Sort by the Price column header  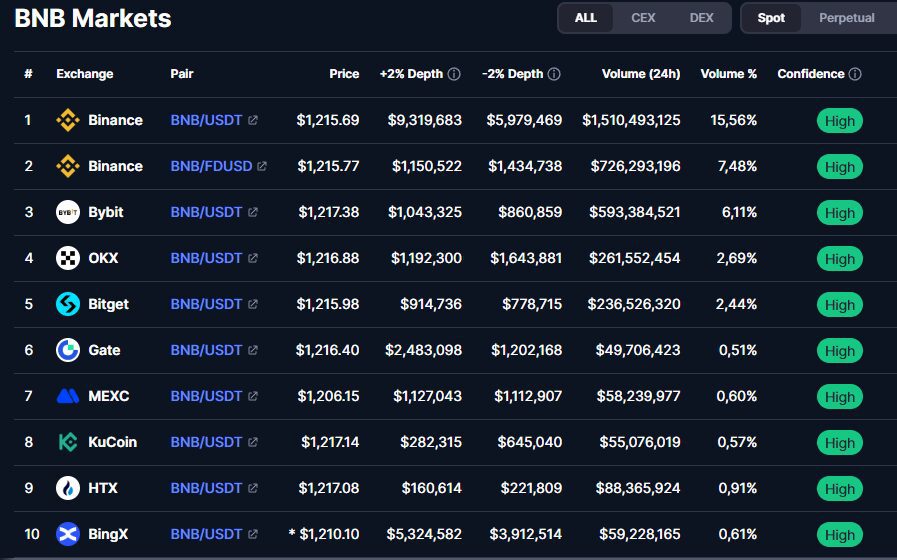[344, 74]
